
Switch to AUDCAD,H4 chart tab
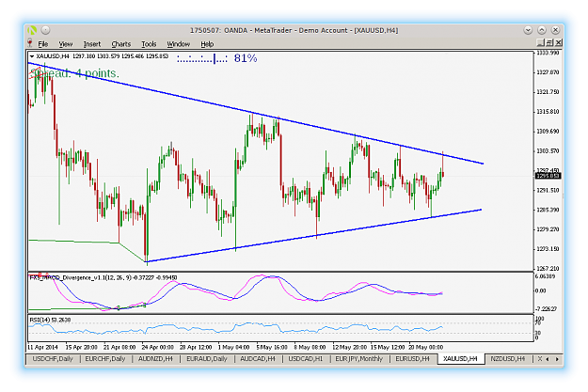click(x=258, y=359)
